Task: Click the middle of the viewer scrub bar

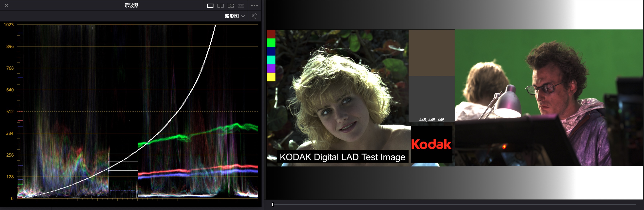Action: pyautogui.click(x=454, y=205)
